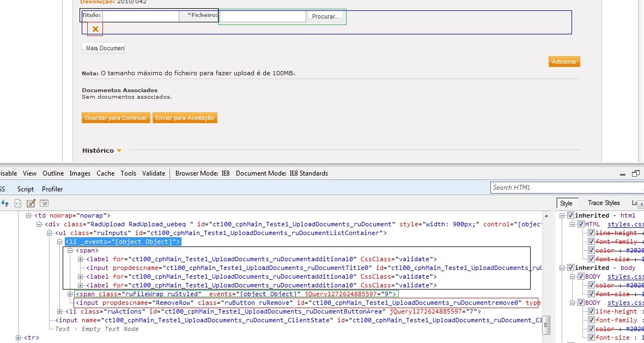The height and width of the screenshot is (343, 644).
Task: Open the Images menu
Action: (80, 173)
